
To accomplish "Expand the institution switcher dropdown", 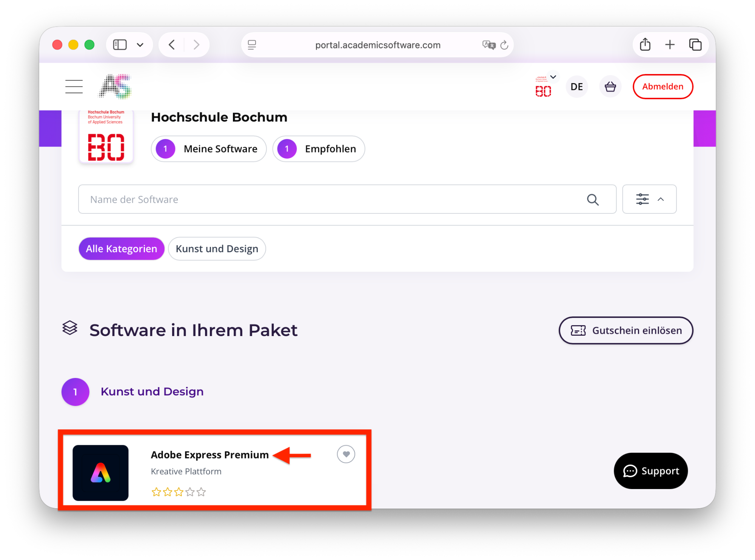I will click(553, 77).
